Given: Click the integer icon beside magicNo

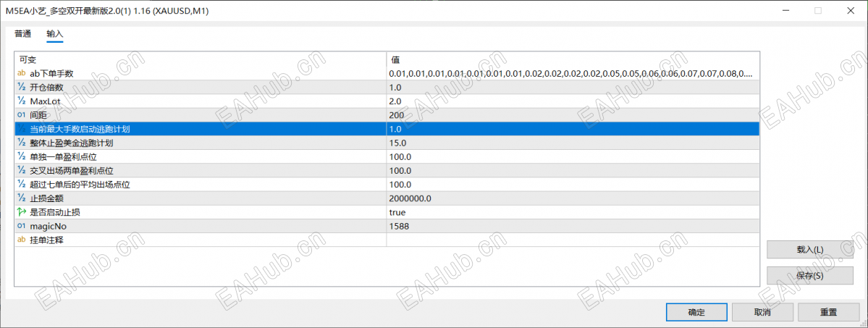Looking at the screenshot, I should [x=22, y=226].
